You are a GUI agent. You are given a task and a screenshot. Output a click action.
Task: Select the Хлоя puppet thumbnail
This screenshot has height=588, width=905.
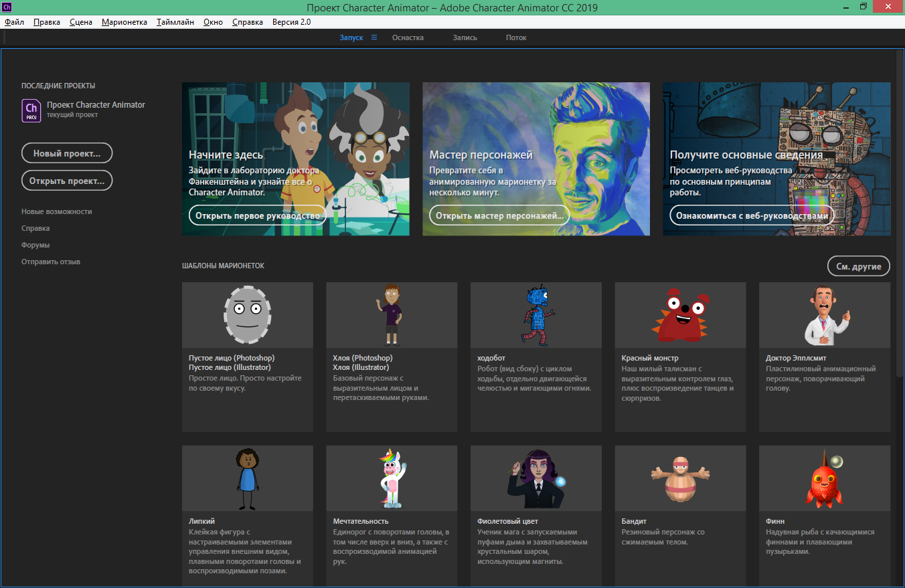pos(392,314)
